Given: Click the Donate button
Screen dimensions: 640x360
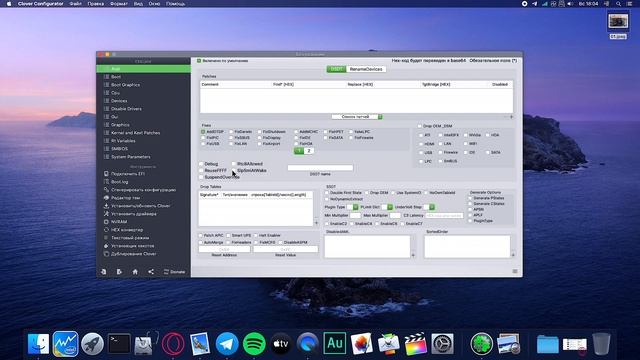Looking at the screenshot, I should click(174, 272).
